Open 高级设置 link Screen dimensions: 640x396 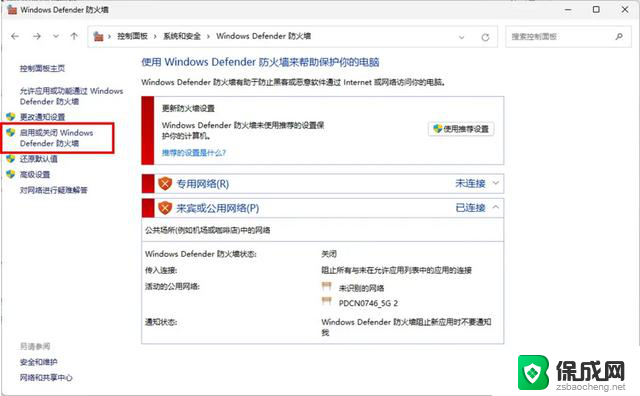pos(35,175)
